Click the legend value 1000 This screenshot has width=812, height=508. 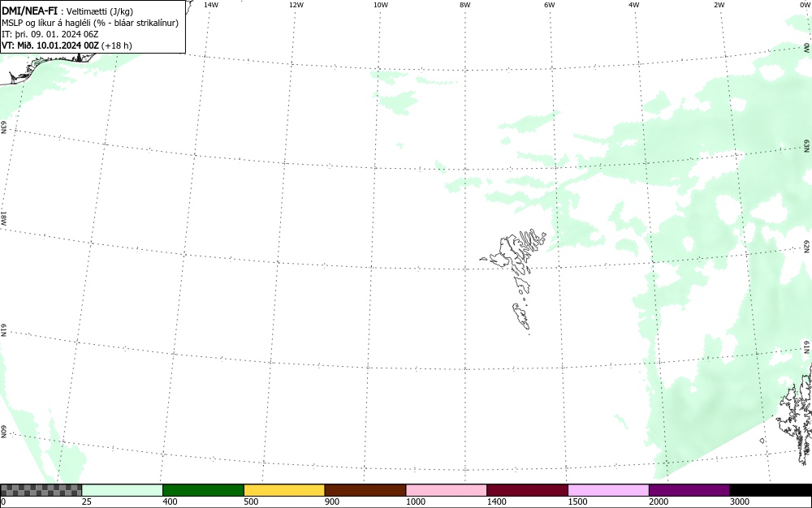tap(415, 502)
